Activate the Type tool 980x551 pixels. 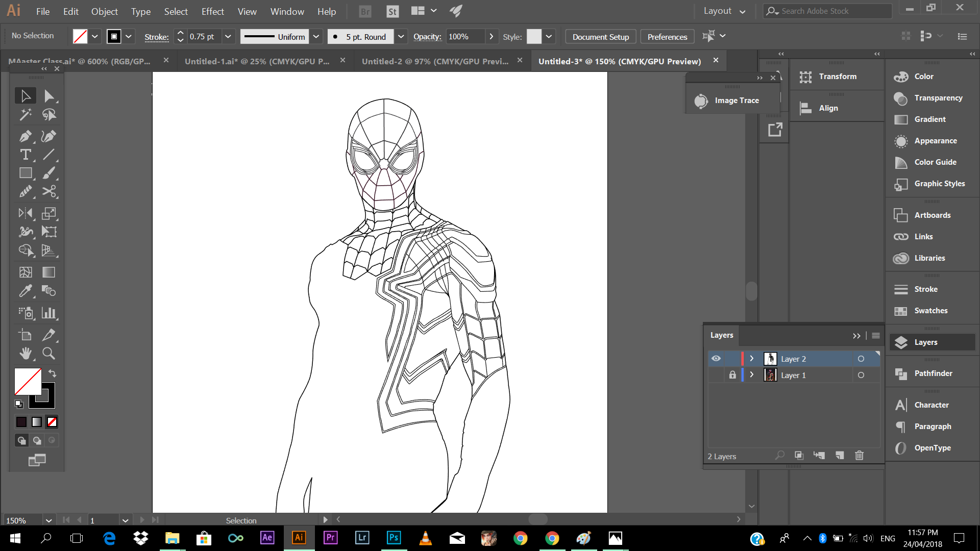[26, 155]
